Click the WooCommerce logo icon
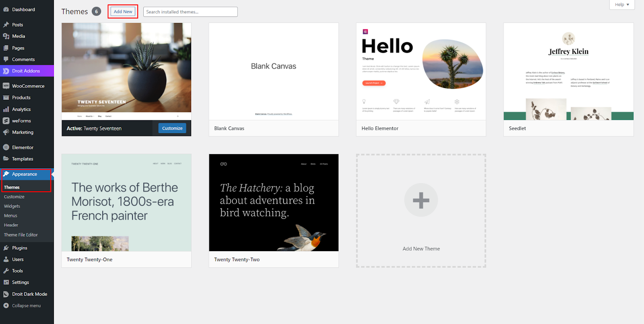This screenshot has width=644, height=324. pos(6,86)
